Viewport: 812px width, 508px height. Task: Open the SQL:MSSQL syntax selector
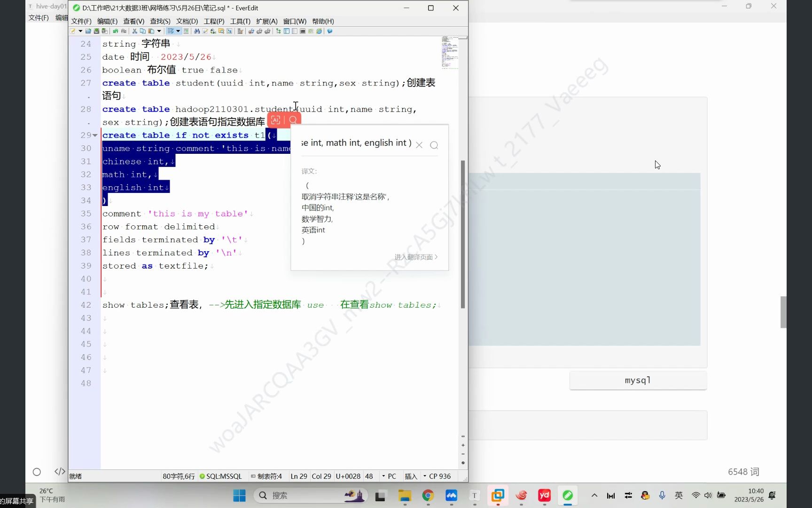(220, 476)
